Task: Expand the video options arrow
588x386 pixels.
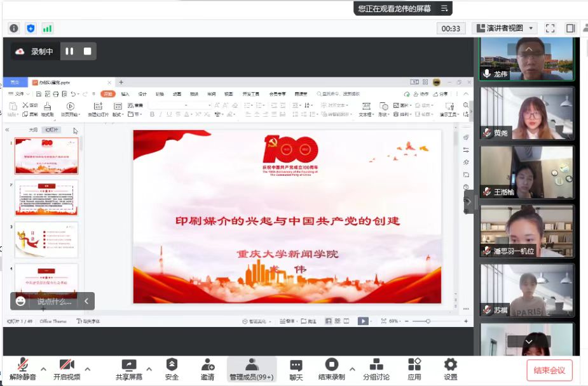Action: point(87,368)
